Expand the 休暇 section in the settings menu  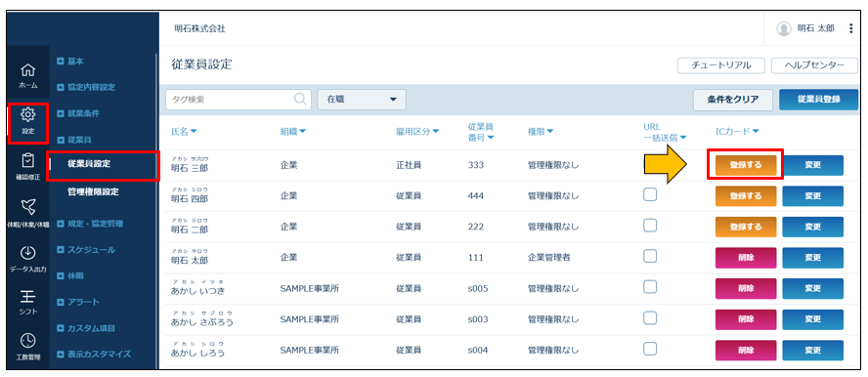pos(70,275)
